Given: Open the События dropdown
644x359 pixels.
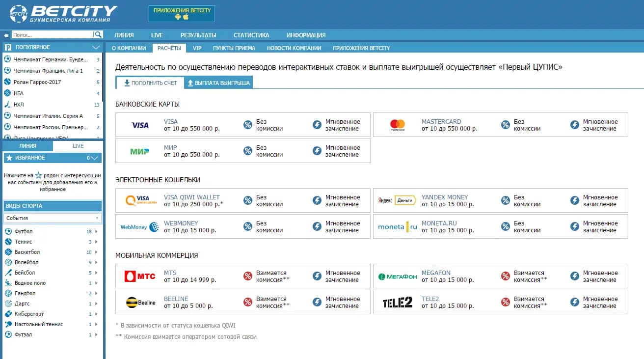Looking at the screenshot, I should click(x=53, y=218).
